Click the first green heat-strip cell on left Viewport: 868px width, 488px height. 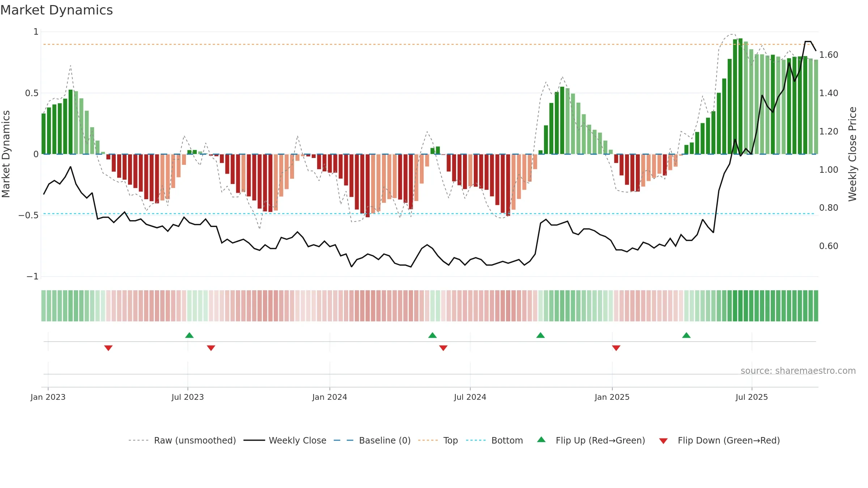(43, 306)
